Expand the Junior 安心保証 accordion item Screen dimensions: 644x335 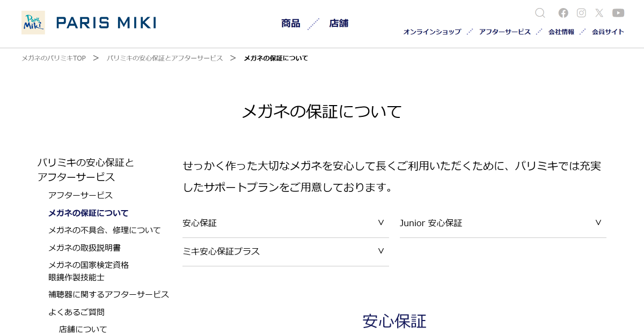point(503,224)
